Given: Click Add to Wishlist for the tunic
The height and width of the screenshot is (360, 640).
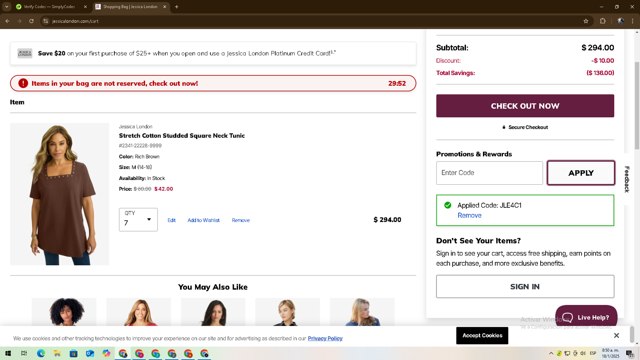Looking at the screenshot, I should click(203, 220).
